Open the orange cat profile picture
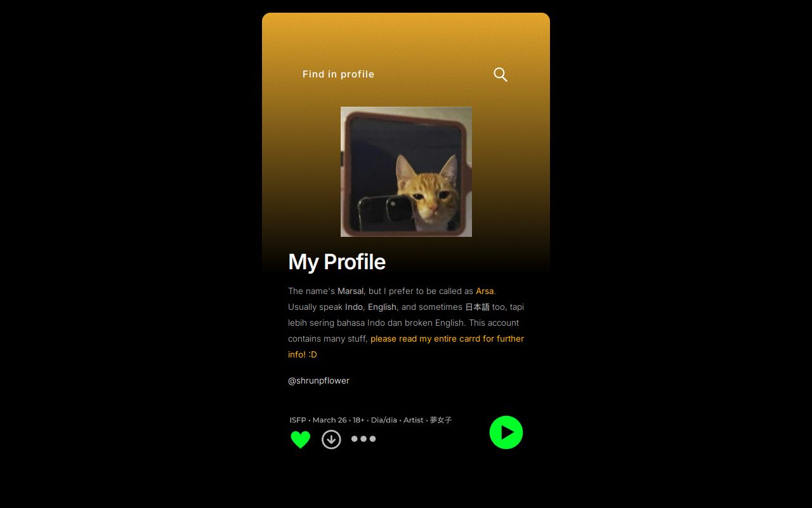 [406, 171]
